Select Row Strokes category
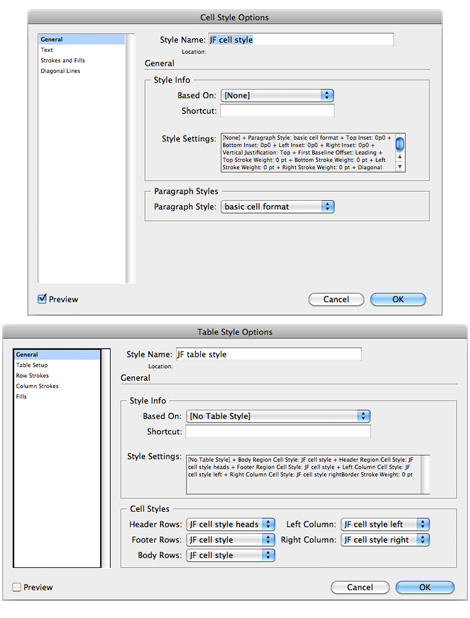 tap(32, 376)
